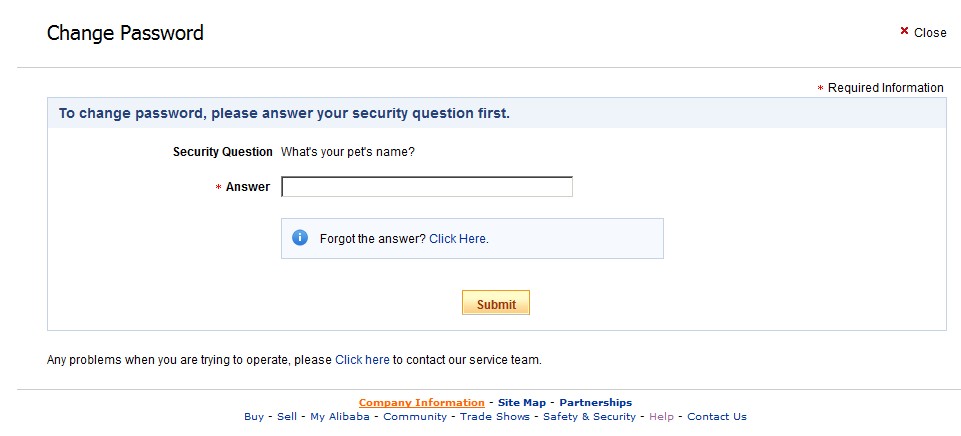The height and width of the screenshot is (436, 961).
Task: Open the Community footer link
Action: [x=415, y=417]
